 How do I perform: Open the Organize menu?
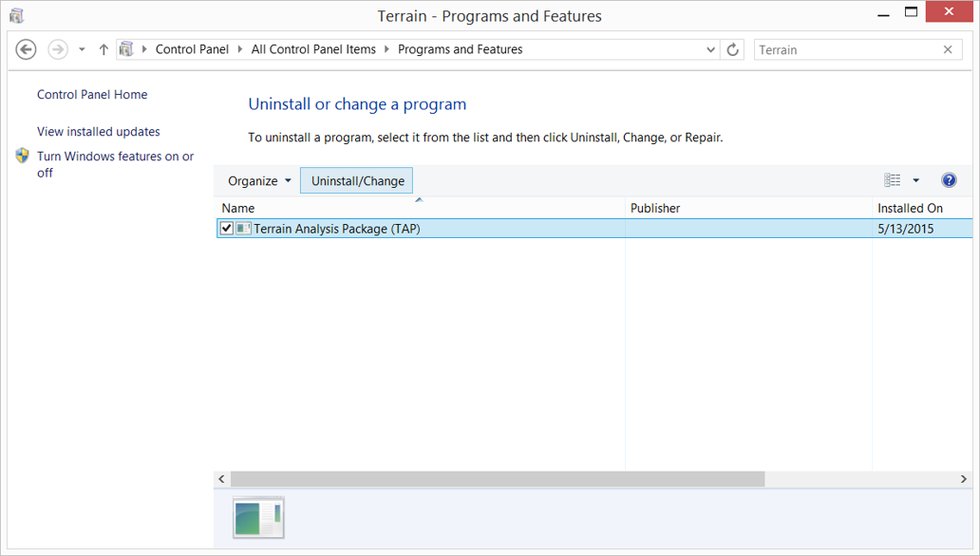pyautogui.click(x=259, y=181)
